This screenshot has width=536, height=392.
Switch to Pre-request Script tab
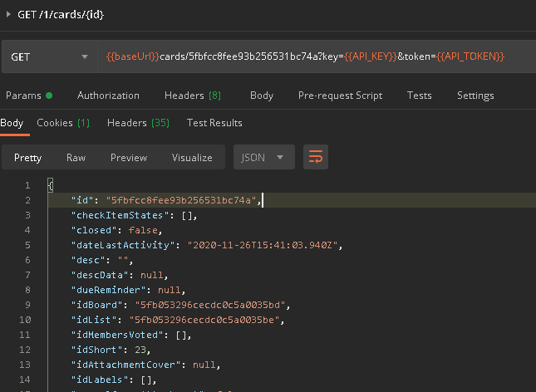tap(340, 96)
